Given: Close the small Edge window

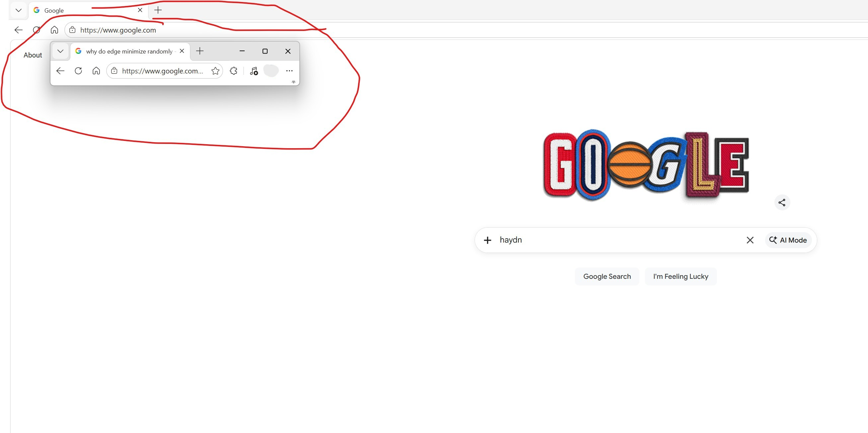Looking at the screenshot, I should pos(288,51).
